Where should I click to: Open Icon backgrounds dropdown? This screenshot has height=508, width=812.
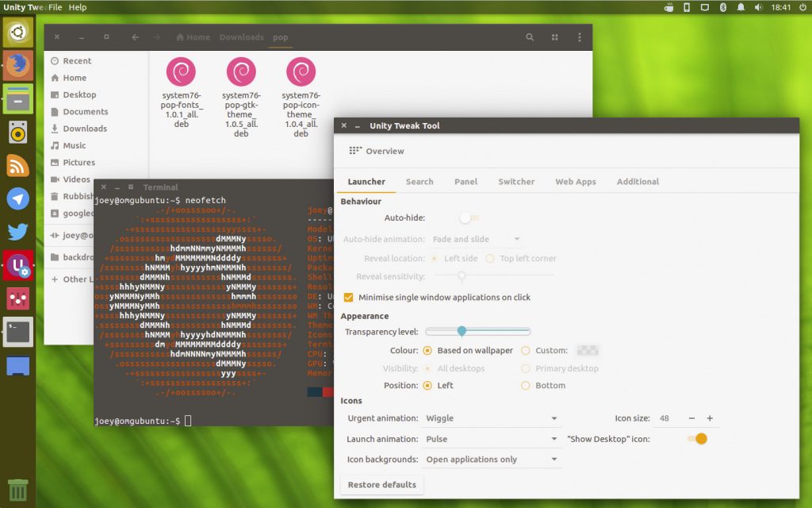(x=492, y=460)
